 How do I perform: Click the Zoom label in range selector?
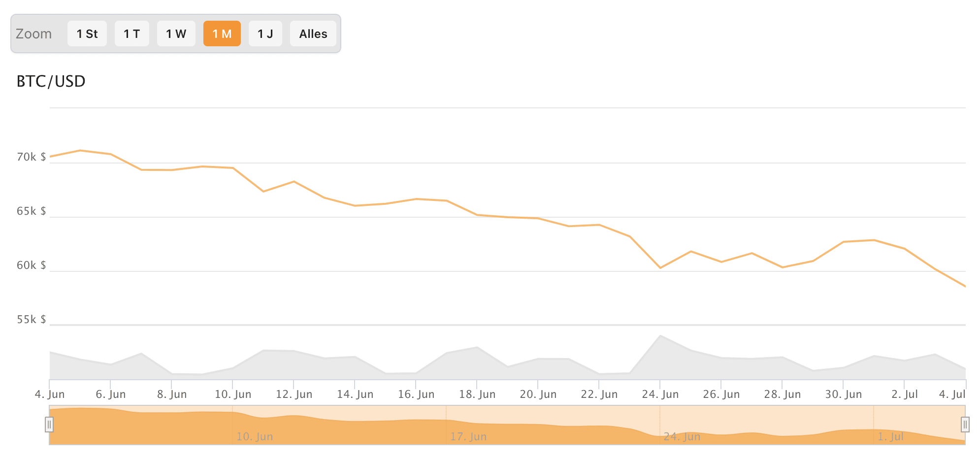coord(33,33)
